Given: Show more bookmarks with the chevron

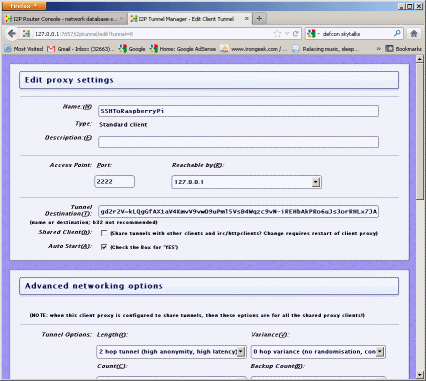Looking at the screenshot, I should tap(379, 49).
